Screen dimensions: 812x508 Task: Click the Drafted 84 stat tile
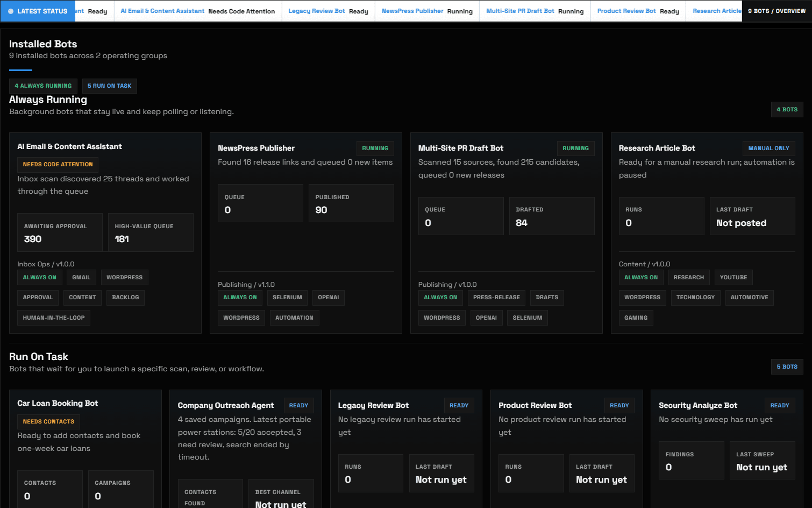pyautogui.click(x=552, y=216)
